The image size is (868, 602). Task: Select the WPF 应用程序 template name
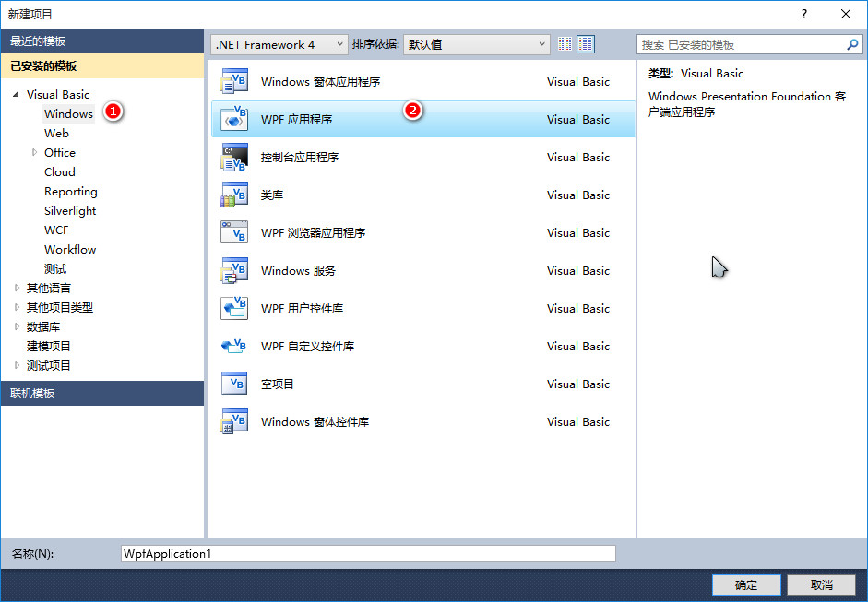coord(297,120)
